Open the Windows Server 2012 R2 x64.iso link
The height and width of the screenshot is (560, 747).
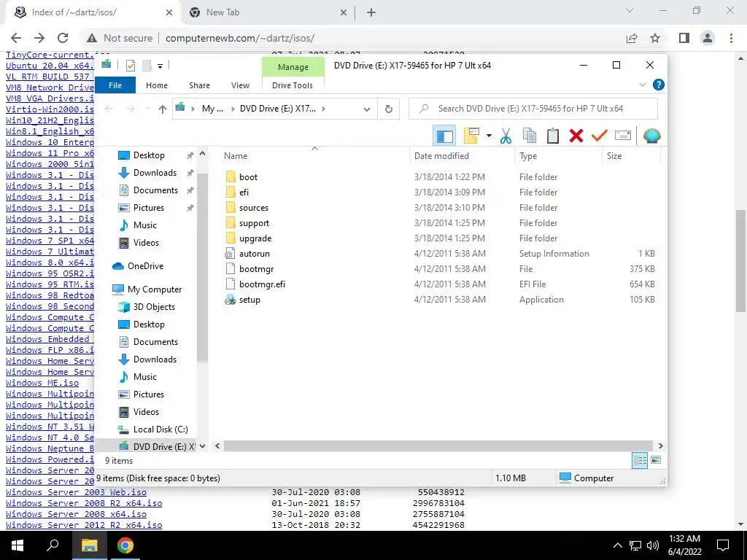point(84,525)
